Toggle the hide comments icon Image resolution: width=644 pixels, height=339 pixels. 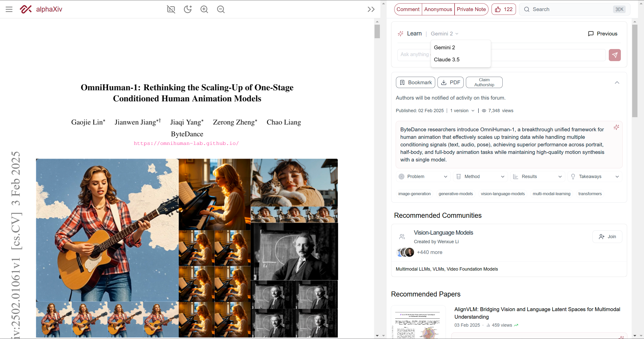(171, 9)
